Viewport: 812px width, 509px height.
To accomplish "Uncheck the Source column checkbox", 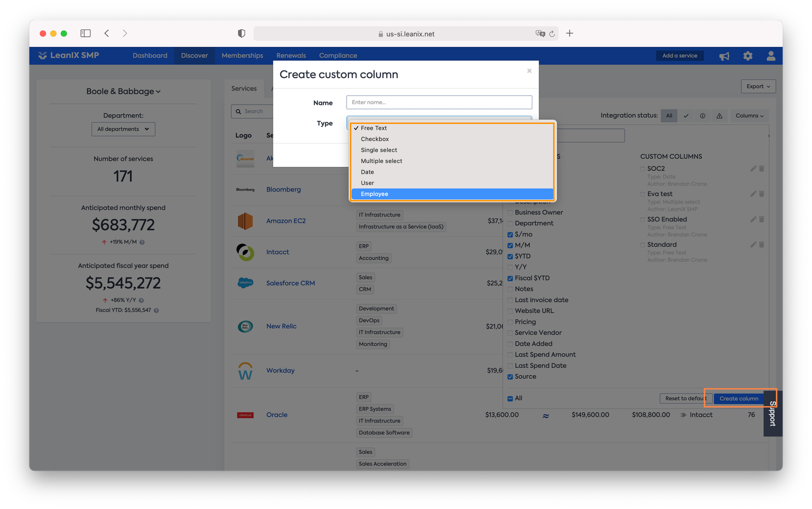I will click(x=510, y=377).
